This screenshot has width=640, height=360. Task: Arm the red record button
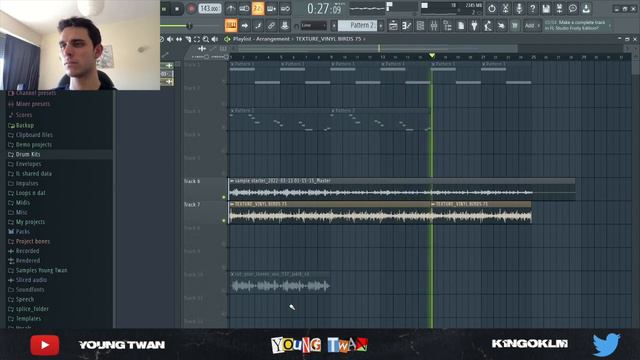[191, 9]
